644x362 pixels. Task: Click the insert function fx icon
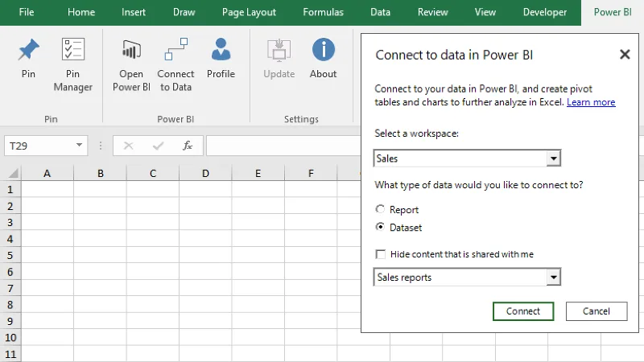[x=188, y=146]
